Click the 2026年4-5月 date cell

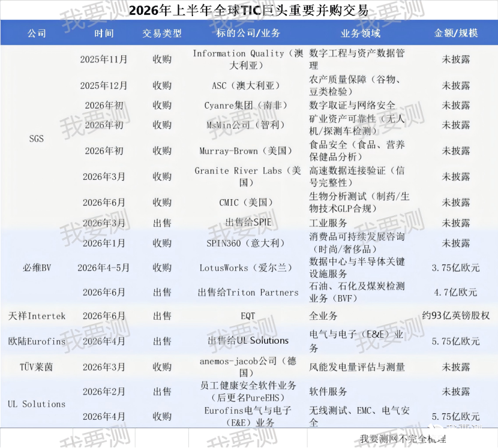pos(104,267)
